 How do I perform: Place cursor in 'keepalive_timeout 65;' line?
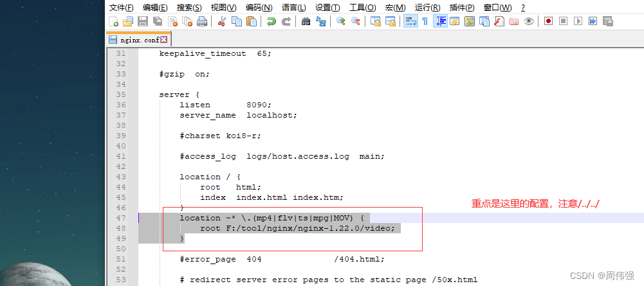pos(216,53)
